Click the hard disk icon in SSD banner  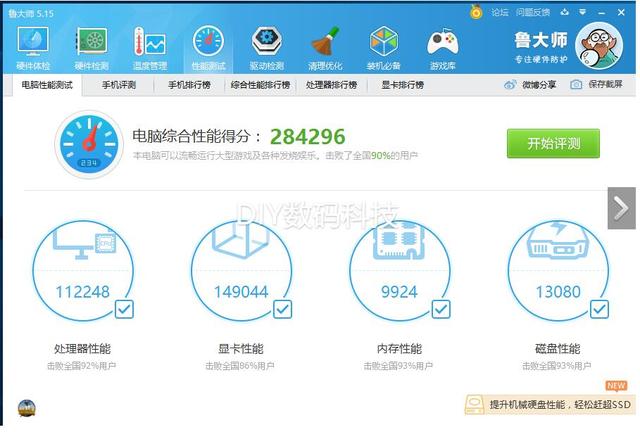(x=475, y=404)
